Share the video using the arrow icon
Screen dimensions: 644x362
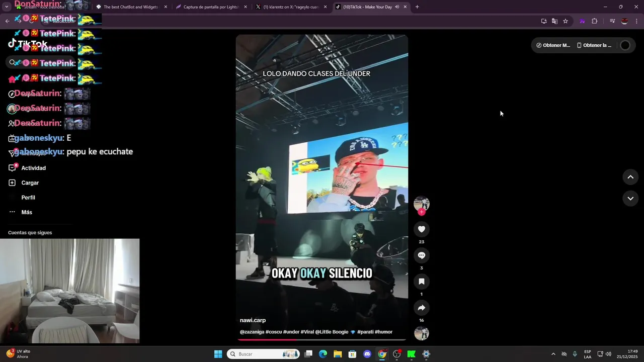click(x=422, y=308)
